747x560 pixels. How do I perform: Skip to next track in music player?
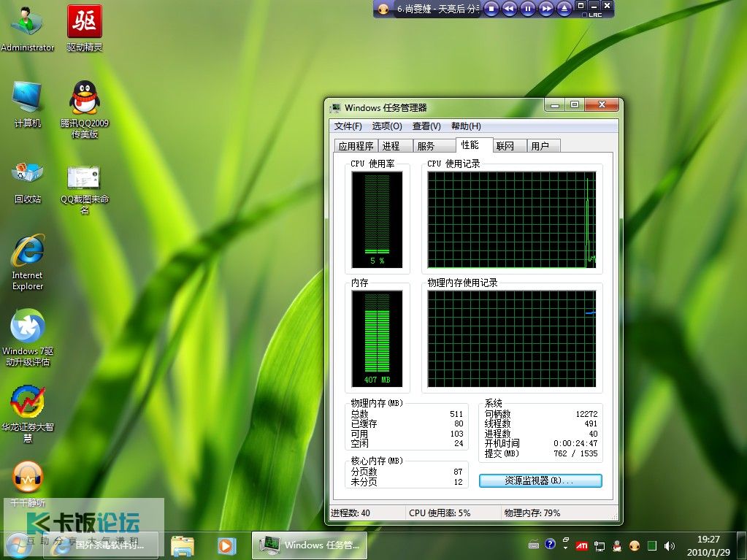[x=546, y=8]
